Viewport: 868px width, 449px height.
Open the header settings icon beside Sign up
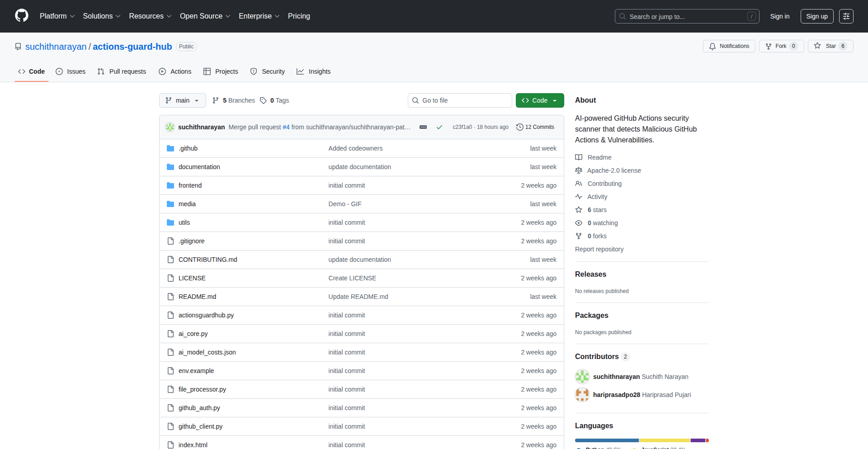tap(846, 16)
